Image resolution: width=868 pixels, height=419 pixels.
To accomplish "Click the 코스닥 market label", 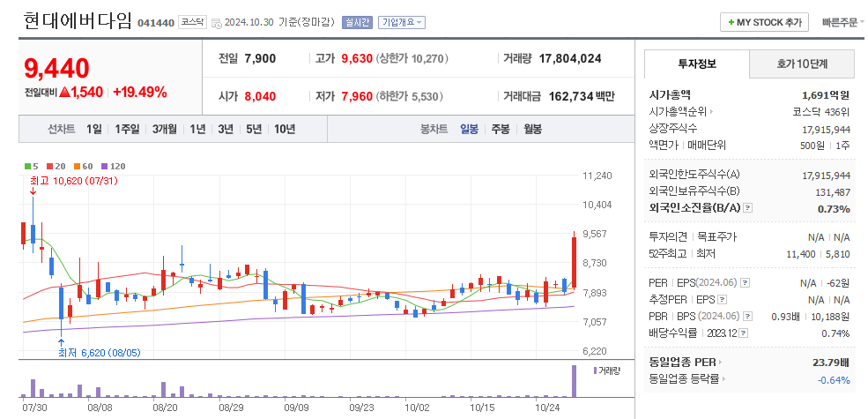I will pos(192,23).
